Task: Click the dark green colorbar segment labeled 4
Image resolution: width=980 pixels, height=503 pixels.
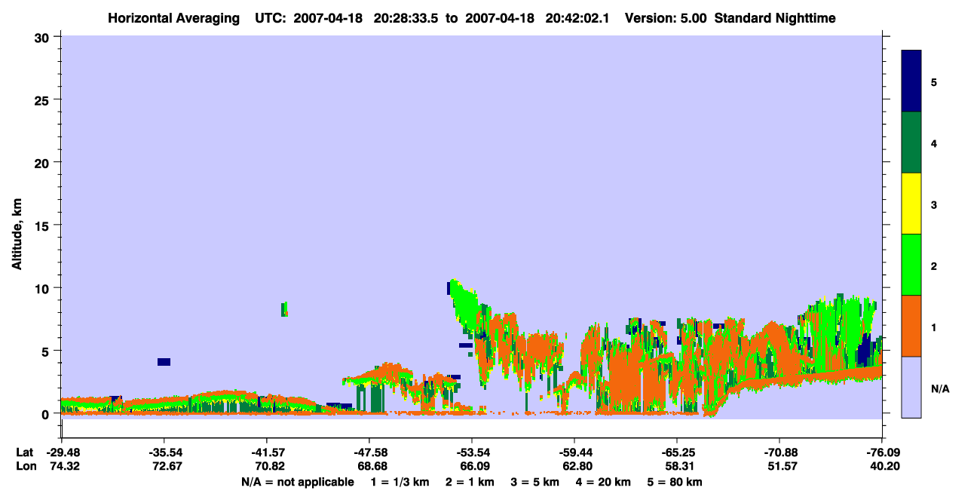Action: pyautogui.click(x=911, y=143)
